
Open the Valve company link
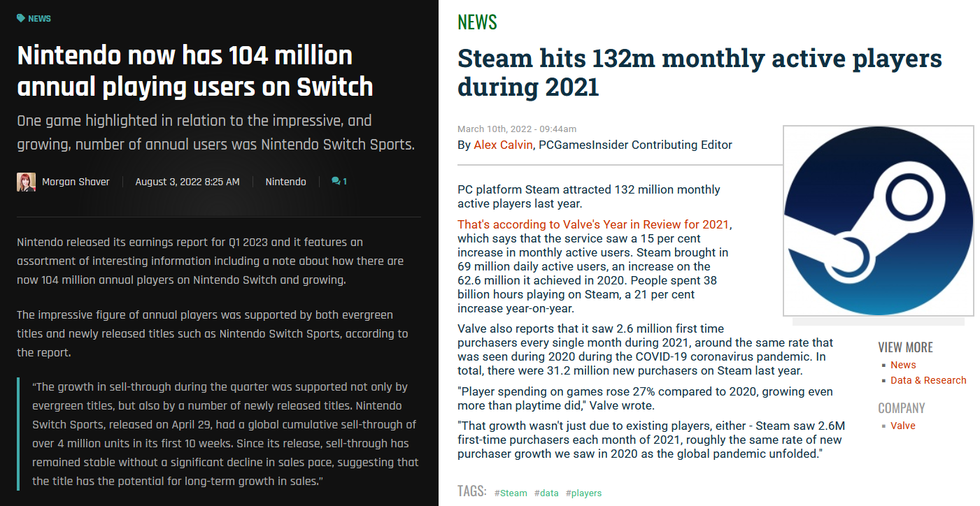click(902, 426)
